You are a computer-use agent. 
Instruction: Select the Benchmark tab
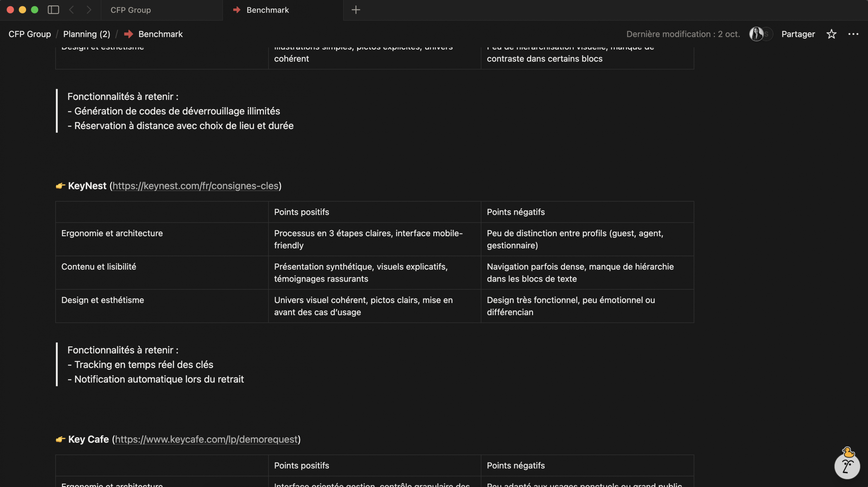click(x=268, y=10)
